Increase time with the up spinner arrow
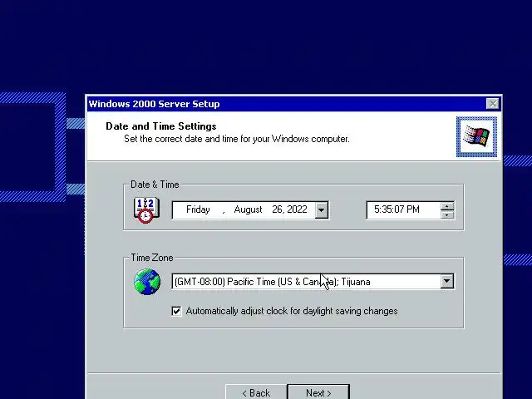Viewport: 532px width, 399px height. [x=447, y=206]
